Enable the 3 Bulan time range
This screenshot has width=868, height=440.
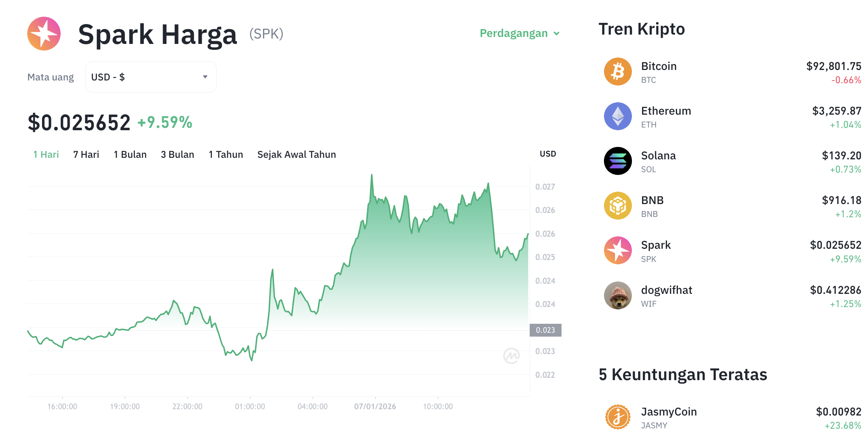tap(177, 154)
